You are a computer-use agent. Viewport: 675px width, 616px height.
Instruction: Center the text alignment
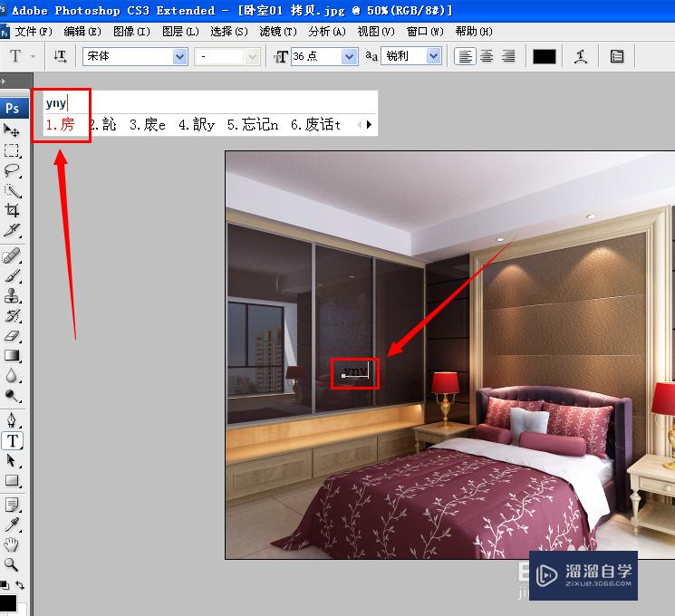pyautogui.click(x=487, y=56)
